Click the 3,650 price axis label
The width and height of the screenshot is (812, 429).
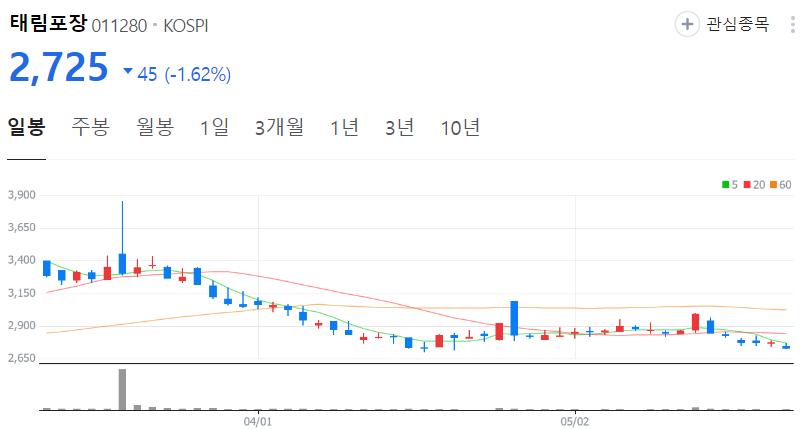22,227
